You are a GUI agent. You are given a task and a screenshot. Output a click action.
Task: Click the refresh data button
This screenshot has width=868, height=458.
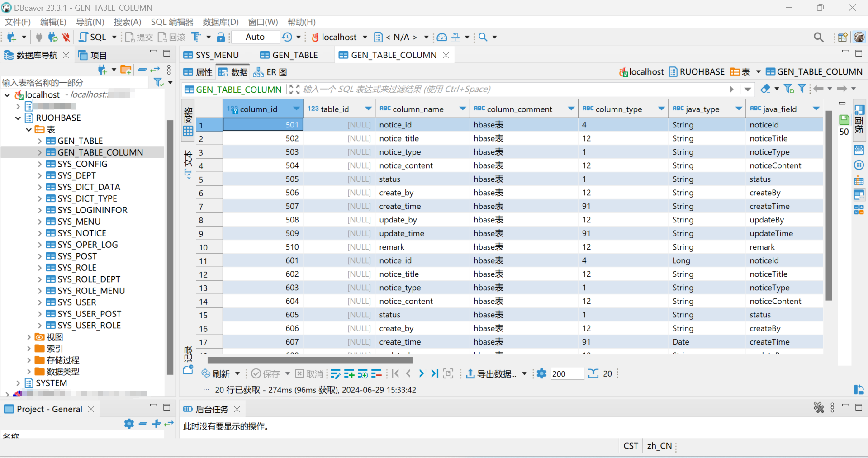(216, 374)
